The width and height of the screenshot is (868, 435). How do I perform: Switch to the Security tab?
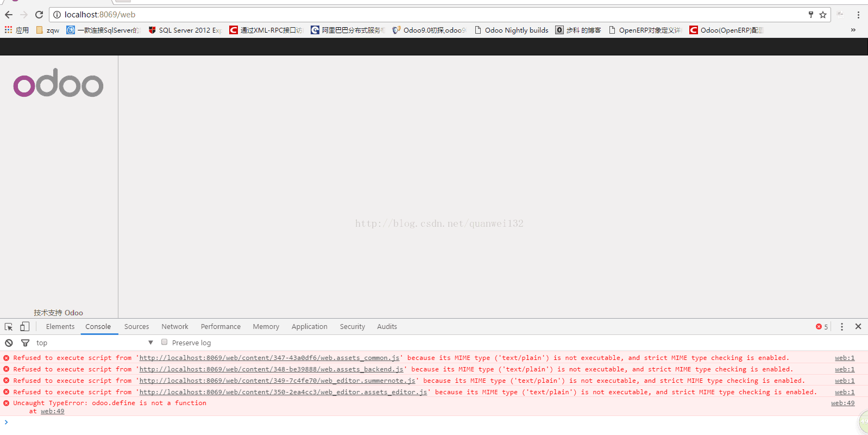point(353,327)
